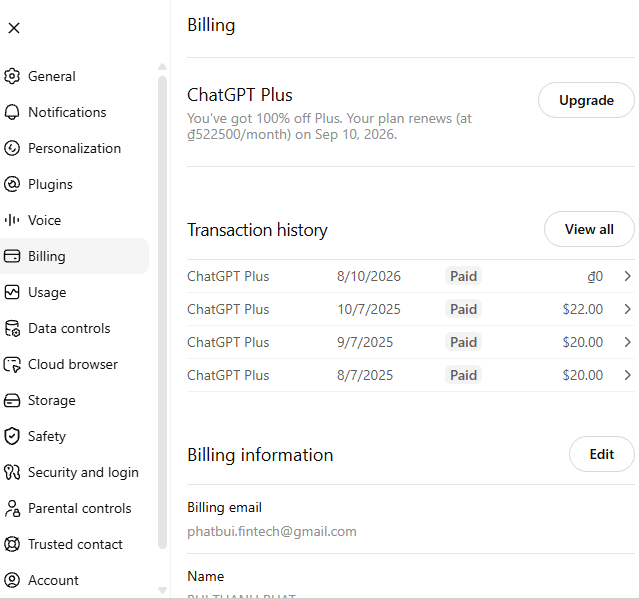
Task: Click the Data controls database icon
Action: pyautogui.click(x=12, y=328)
